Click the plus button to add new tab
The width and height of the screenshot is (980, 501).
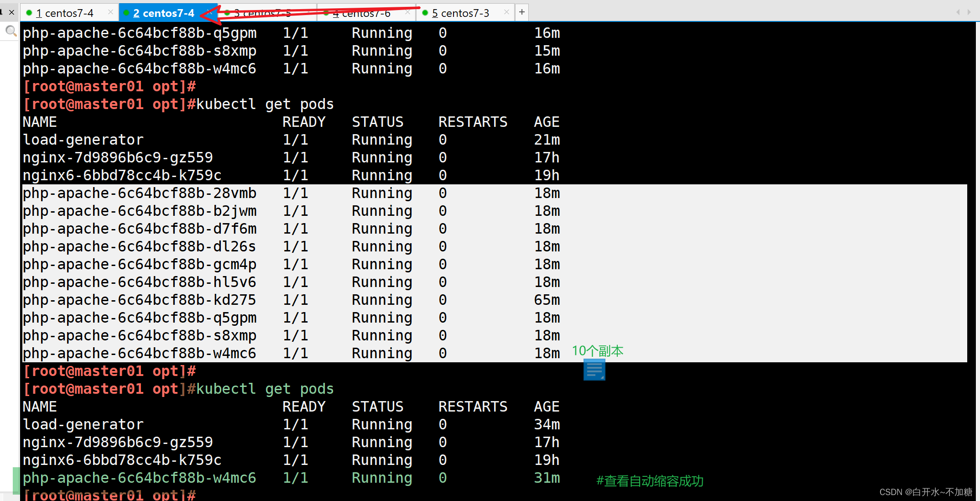tap(521, 12)
